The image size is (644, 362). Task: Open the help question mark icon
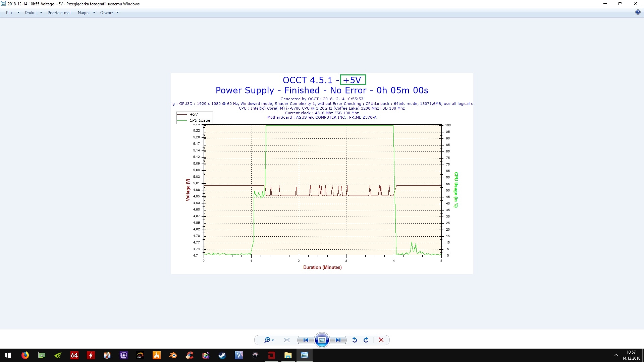[x=638, y=12]
